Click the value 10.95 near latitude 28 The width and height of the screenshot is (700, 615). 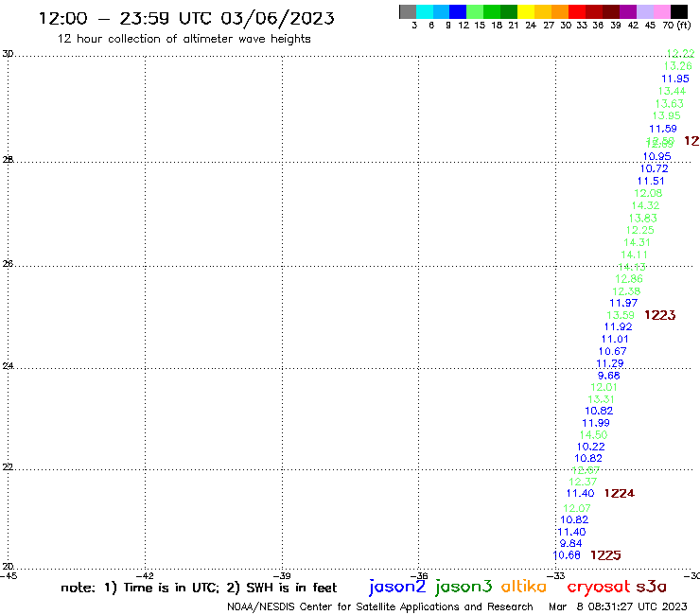click(656, 156)
